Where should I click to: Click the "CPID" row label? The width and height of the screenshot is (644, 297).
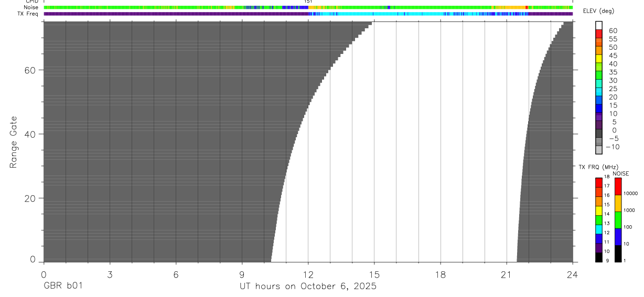point(31,2)
